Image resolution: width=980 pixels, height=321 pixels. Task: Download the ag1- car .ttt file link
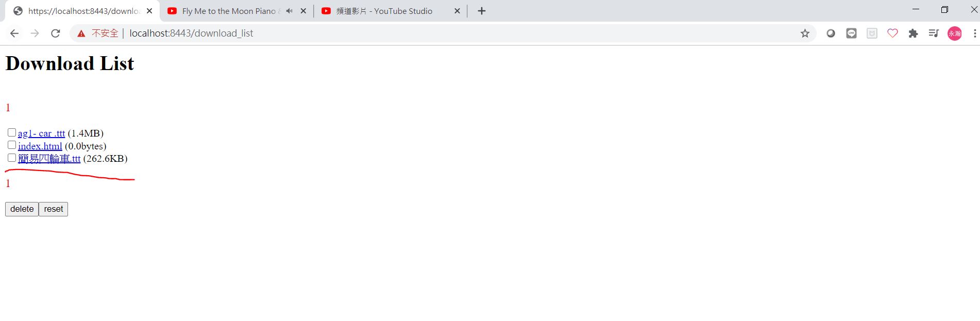point(41,133)
